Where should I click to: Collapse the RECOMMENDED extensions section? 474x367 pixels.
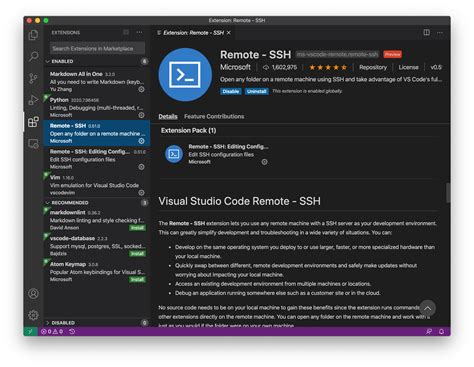click(97, 203)
